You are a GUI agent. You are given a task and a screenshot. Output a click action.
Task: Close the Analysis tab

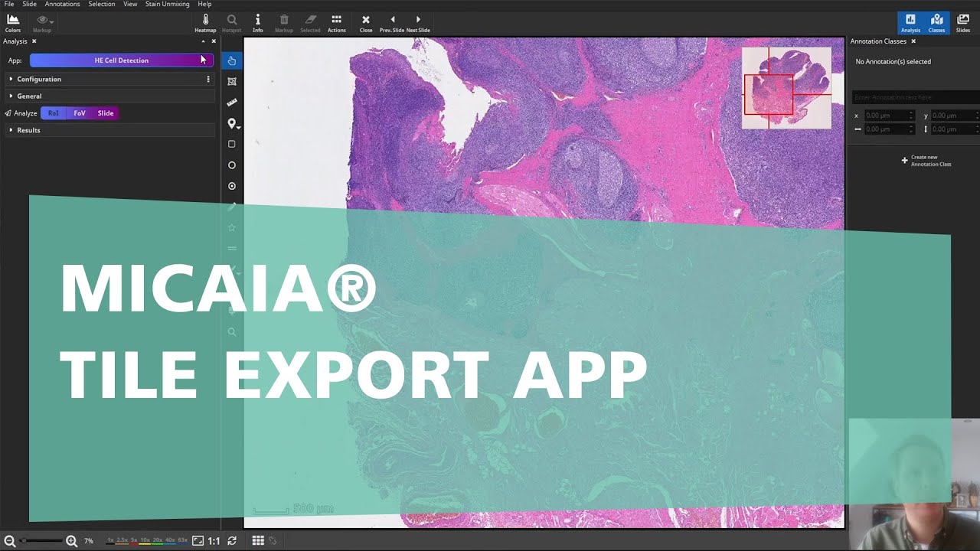tap(34, 41)
